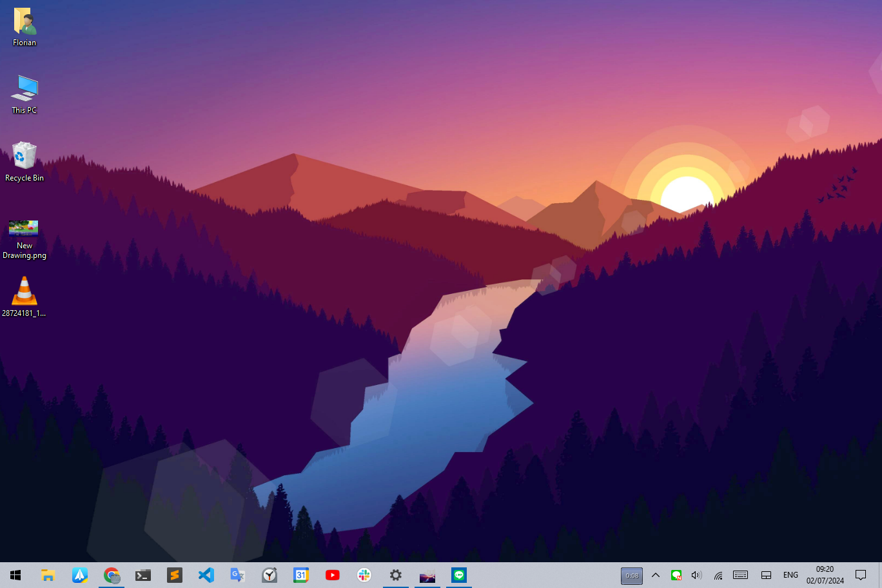Open the clock and date flyout
The width and height of the screenshot is (882, 588).
[825, 575]
